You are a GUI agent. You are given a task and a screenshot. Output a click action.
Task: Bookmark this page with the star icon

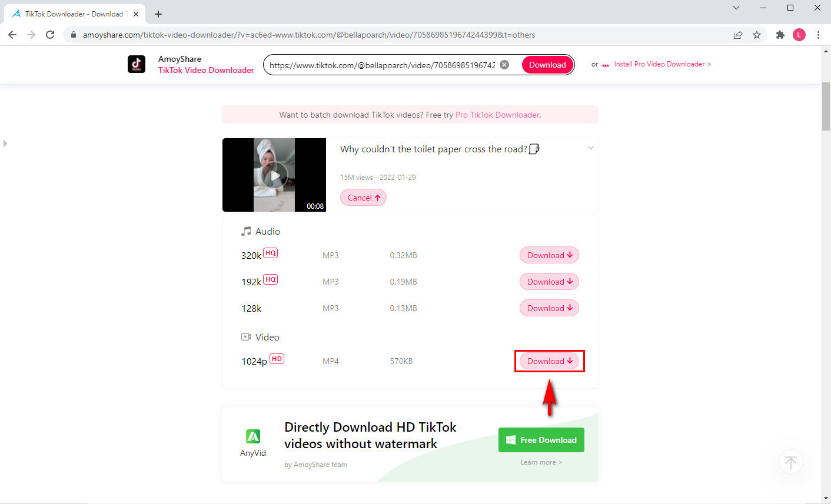[x=757, y=35]
